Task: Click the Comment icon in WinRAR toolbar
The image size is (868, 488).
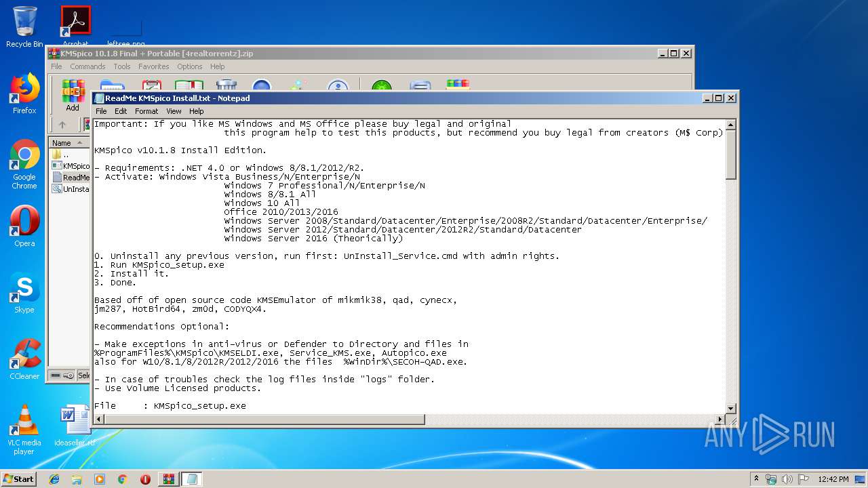Action: pos(420,85)
